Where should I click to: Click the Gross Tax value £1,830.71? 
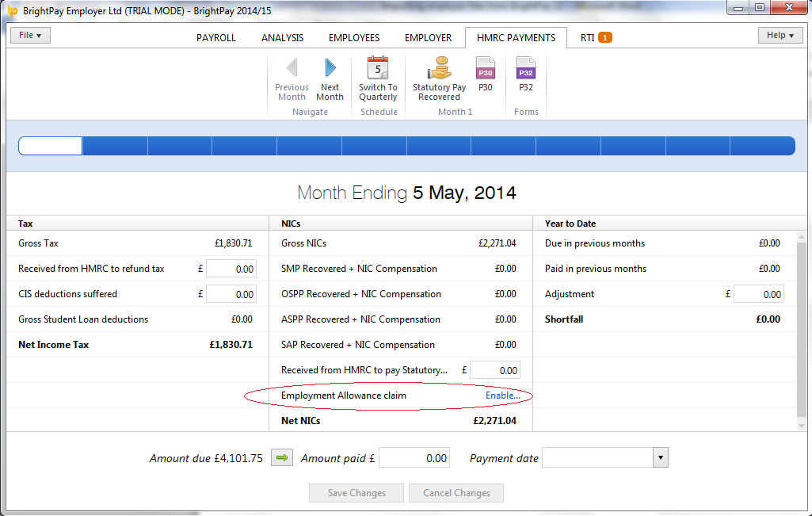pyautogui.click(x=234, y=243)
